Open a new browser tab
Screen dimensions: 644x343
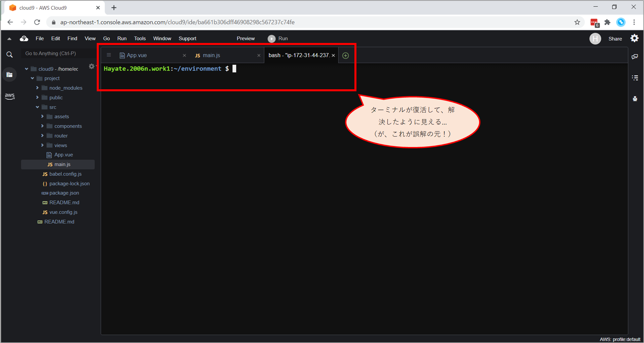(114, 8)
